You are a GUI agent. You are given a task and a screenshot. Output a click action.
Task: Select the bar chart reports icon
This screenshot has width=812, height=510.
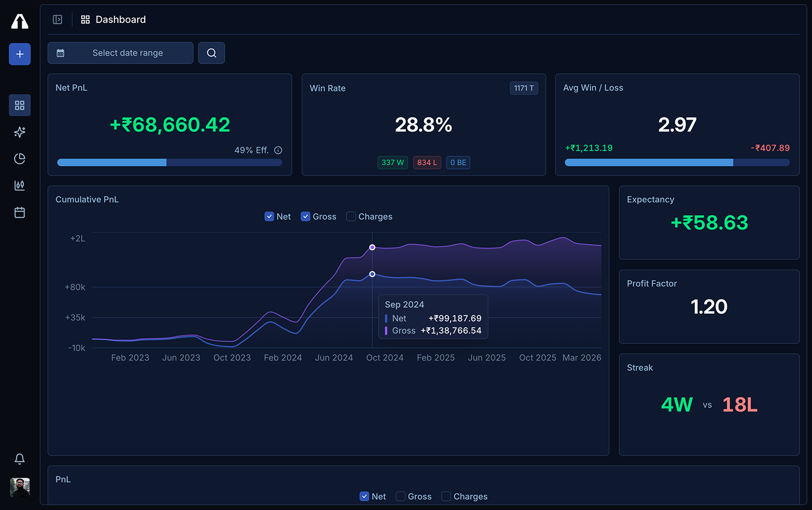pyautogui.click(x=19, y=185)
